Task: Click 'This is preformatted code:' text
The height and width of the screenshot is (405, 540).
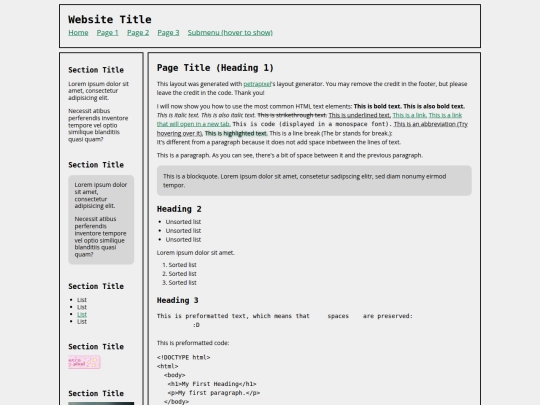Action: [193, 343]
